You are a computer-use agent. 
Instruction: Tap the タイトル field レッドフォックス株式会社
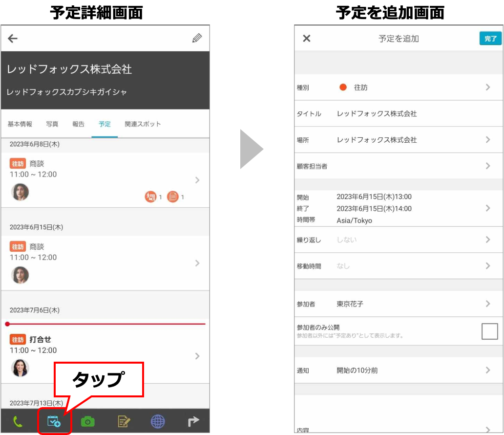377,113
